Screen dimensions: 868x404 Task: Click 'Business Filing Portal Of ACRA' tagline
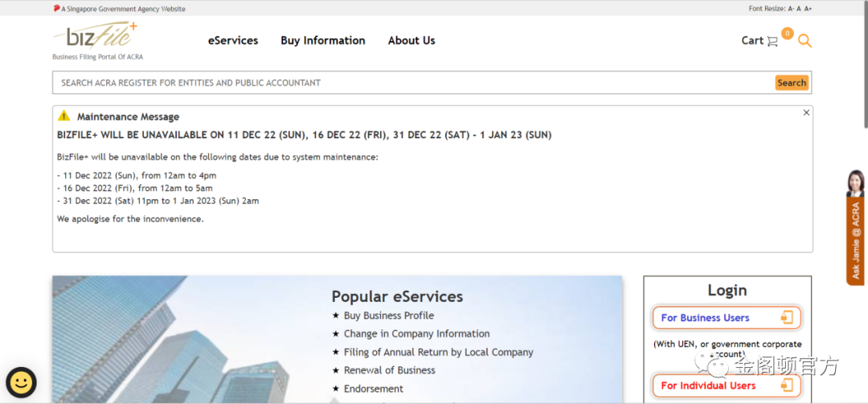pyautogui.click(x=97, y=57)
